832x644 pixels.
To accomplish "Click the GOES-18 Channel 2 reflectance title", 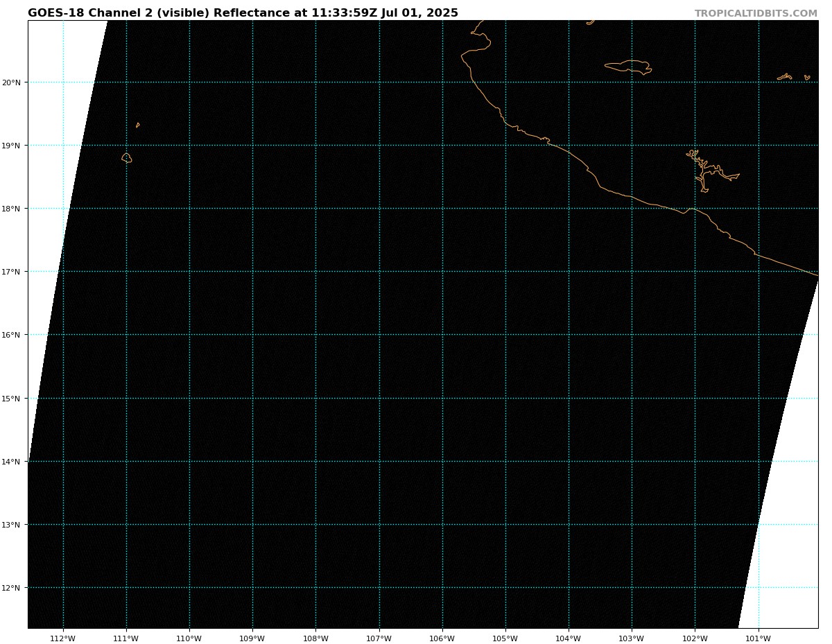I will click(x=243, y=13).
